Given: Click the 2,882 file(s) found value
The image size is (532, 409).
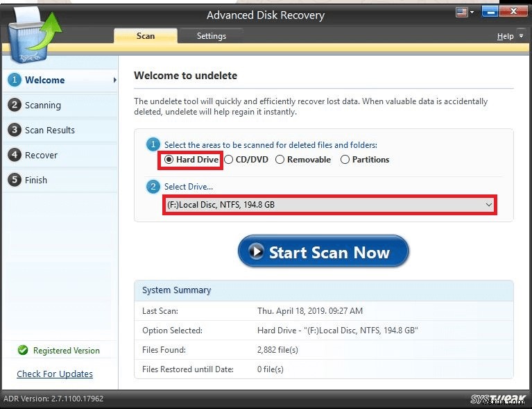Looking at the screenshot, I should coord(277,350).
